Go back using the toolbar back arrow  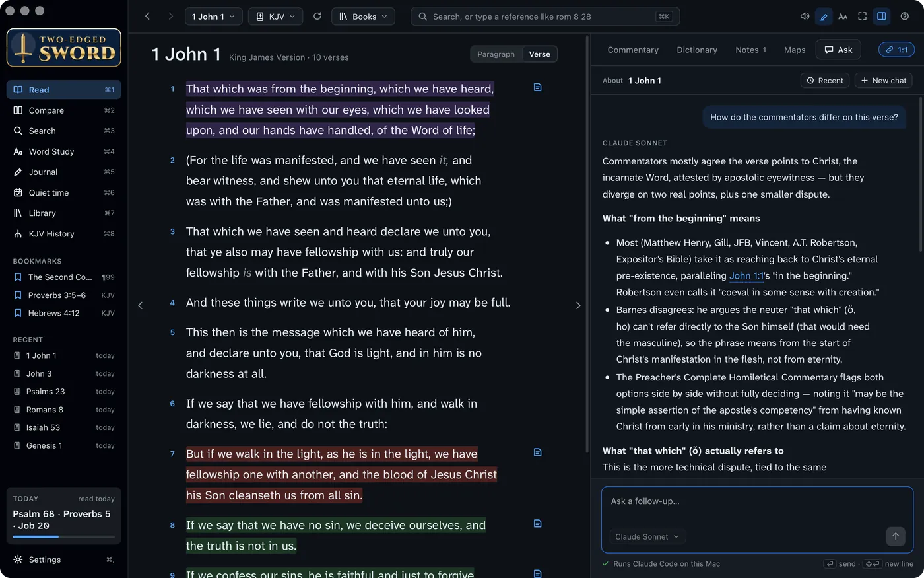click(147, 17)
